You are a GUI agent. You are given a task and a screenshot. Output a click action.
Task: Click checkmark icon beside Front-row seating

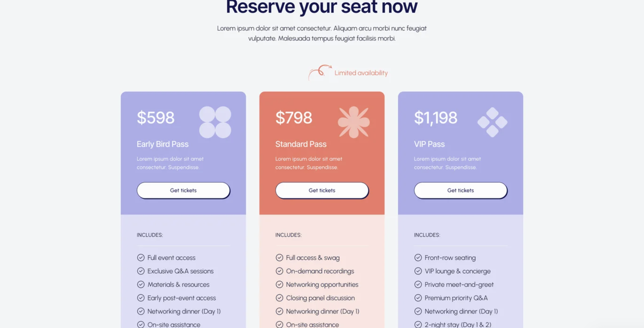[x=418, y=257]
